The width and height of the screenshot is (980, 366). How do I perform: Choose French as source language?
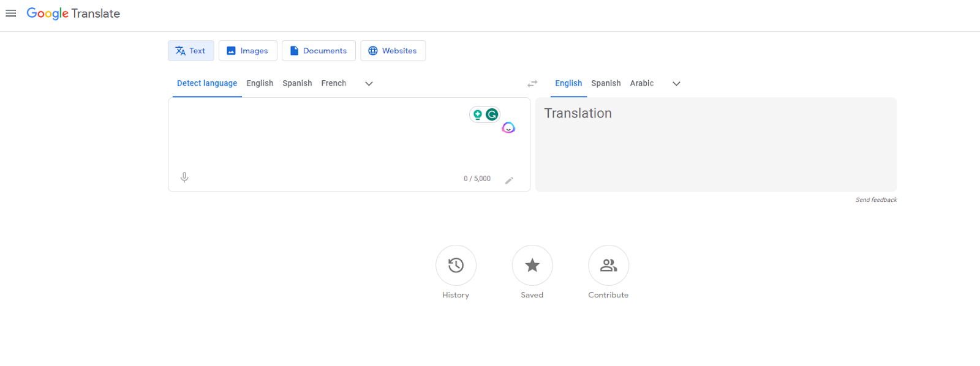334,83
